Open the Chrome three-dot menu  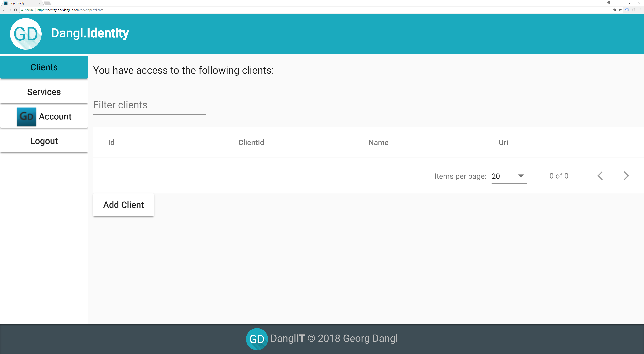[640, 10]
